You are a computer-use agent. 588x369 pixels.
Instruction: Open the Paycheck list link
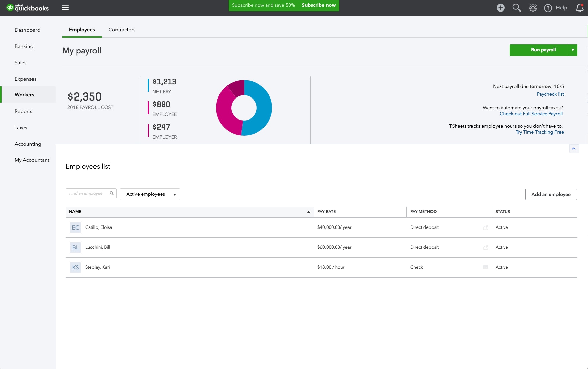550,94
